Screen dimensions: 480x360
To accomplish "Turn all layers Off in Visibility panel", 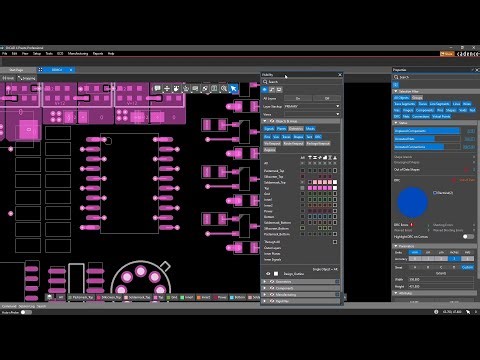I will 327,98.
